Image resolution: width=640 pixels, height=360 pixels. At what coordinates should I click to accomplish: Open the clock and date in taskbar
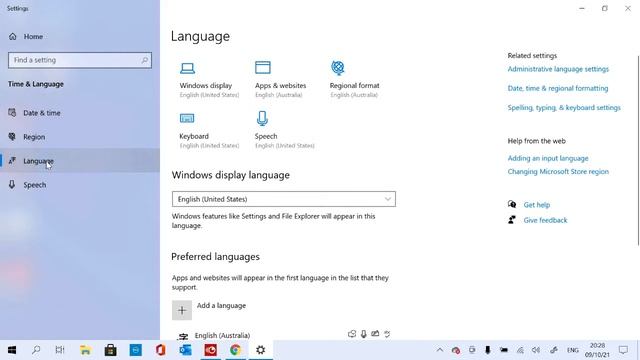click(x=597, y=350)
